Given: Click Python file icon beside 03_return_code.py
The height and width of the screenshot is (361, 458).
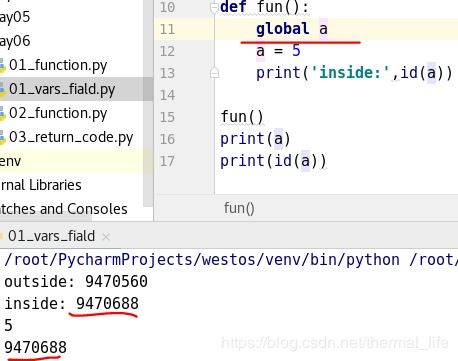Looking at the screenshot, I should click(2, 137).
